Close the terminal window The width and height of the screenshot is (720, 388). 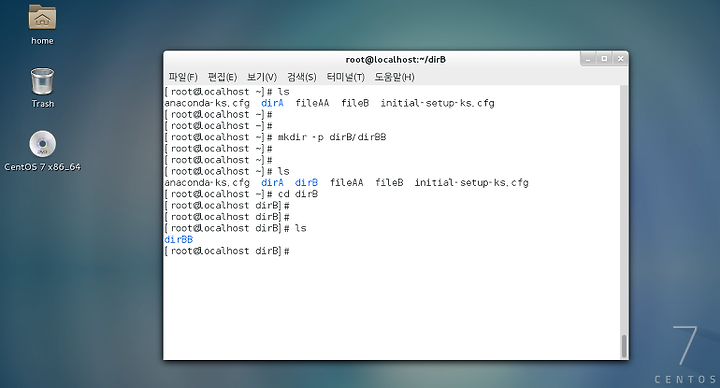coord(620,59)
